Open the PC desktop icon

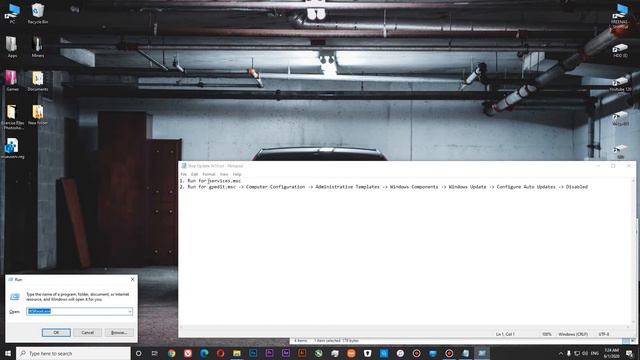click(x=12, y=13)
